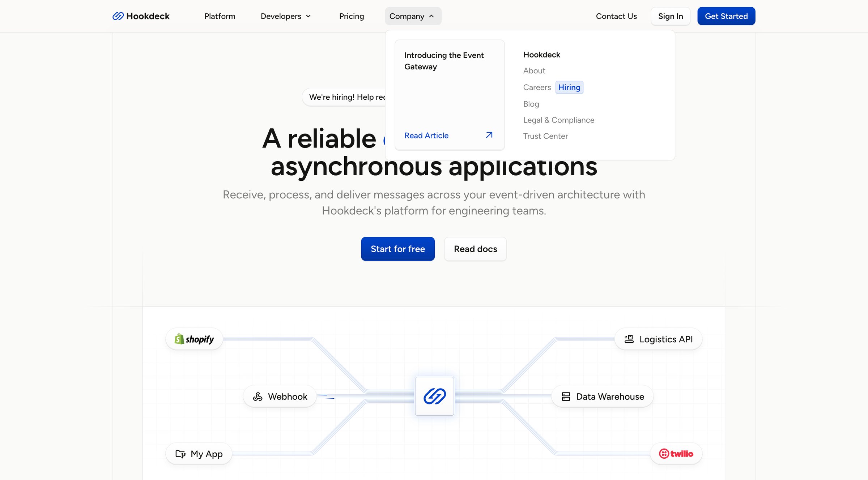Screen dimensions: 868x480
Task: Click the Webhook label text
Action: 288,397
